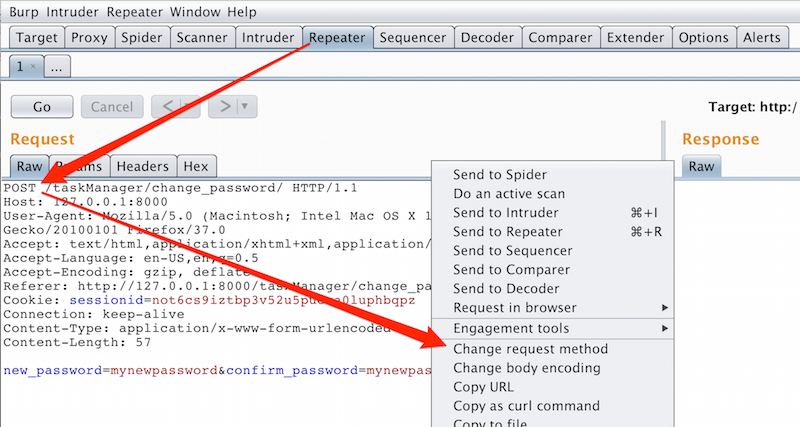Click the Host: 127.0.0.1:8000 header line
Screen dimensions: 800x427
point(85,202)
